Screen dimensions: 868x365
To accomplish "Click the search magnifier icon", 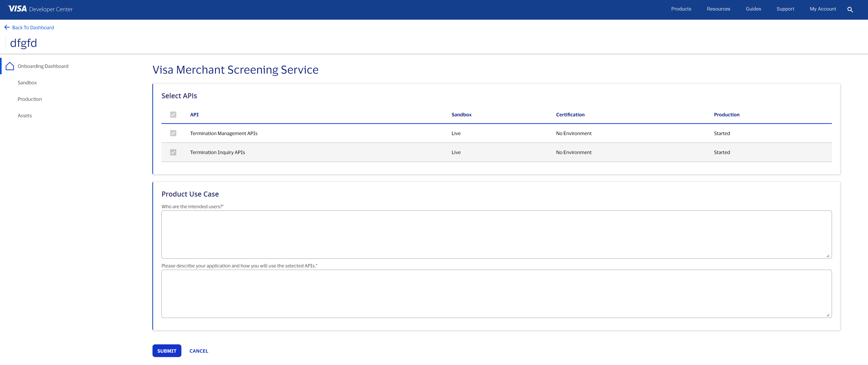I will 850,9.
